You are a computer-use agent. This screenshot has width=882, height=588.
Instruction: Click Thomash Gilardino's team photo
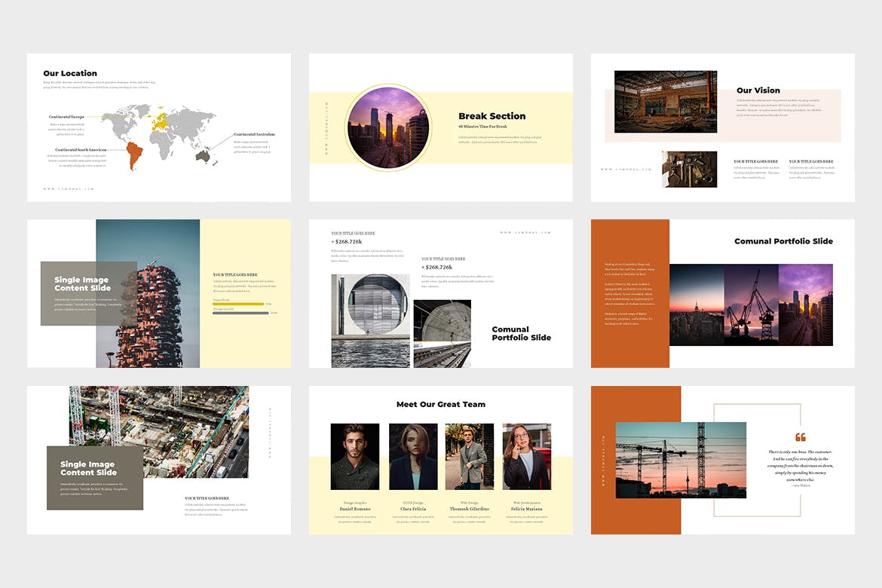(469, 456)
